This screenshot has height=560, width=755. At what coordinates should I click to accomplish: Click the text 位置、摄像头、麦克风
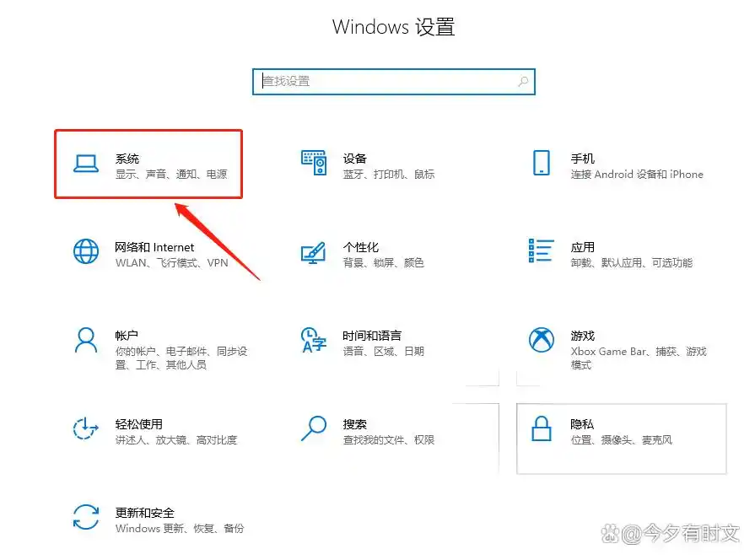coord(621,439)
